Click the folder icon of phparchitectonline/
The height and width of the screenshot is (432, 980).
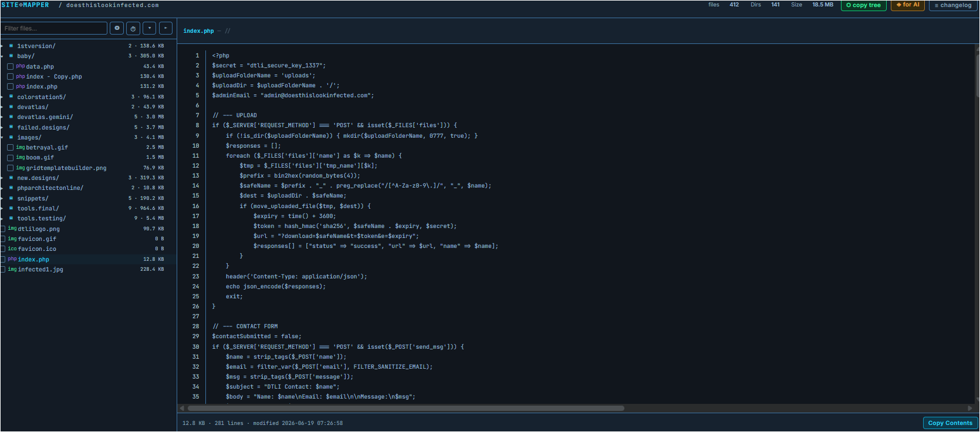[x=11, y=188]
